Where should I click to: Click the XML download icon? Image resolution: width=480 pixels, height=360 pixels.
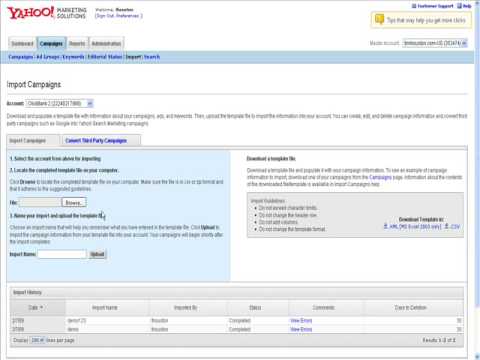[386, 226]
